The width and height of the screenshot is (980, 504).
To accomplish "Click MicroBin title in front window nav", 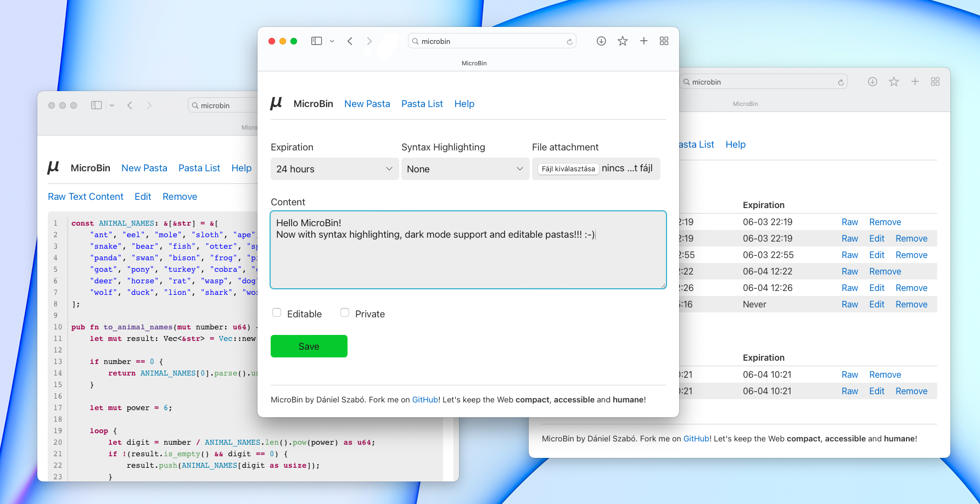I will (313, 104).
